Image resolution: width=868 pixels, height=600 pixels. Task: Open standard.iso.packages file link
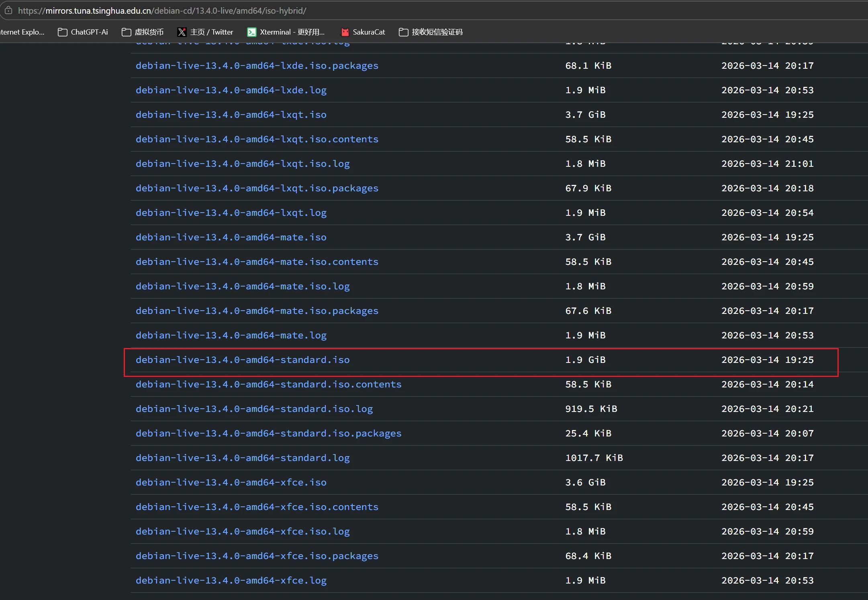pyautogui.click(x=268, y=433)
